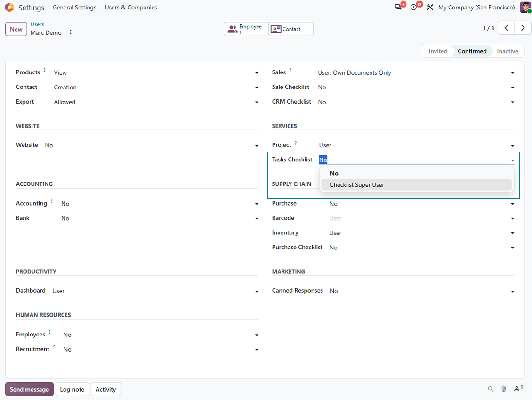This screenshot has height=400, width=532.
Task: Open the messages conversations icon
Action: (x=398, y=7)
